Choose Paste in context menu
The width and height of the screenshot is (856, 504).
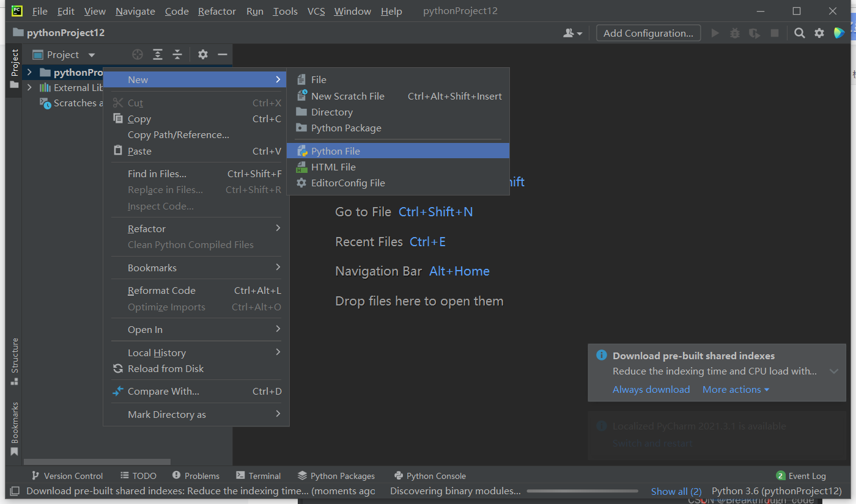point(196,151)
